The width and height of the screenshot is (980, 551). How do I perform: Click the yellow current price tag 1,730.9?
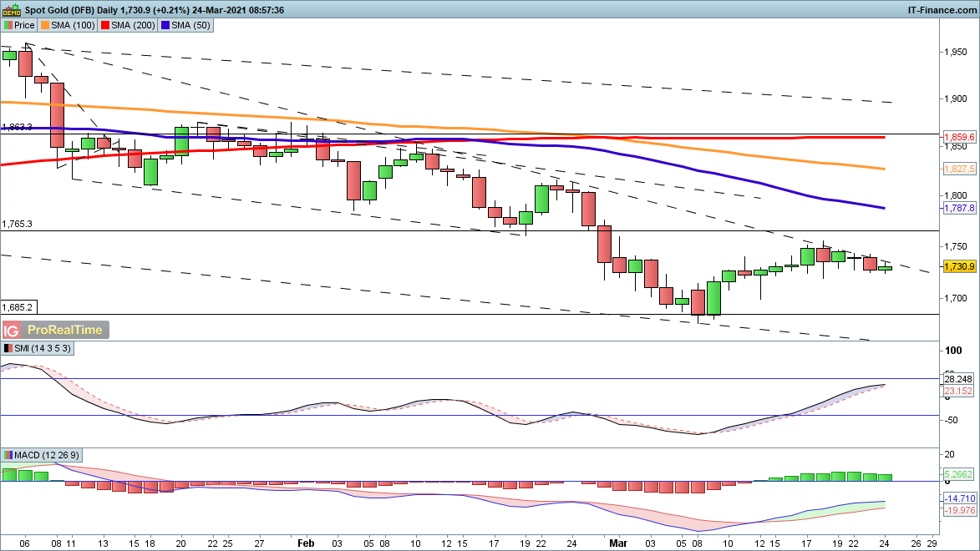[959, 266]
